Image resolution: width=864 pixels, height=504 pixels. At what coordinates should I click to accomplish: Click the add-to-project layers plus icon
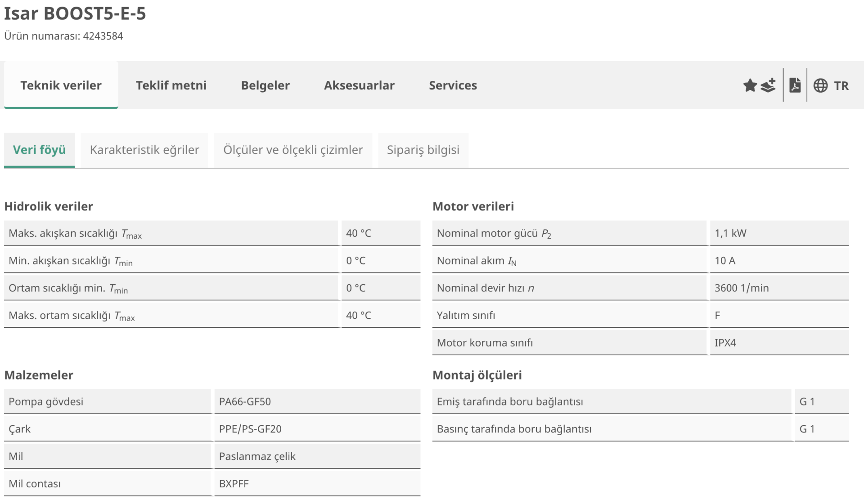[x=769, y=85]
